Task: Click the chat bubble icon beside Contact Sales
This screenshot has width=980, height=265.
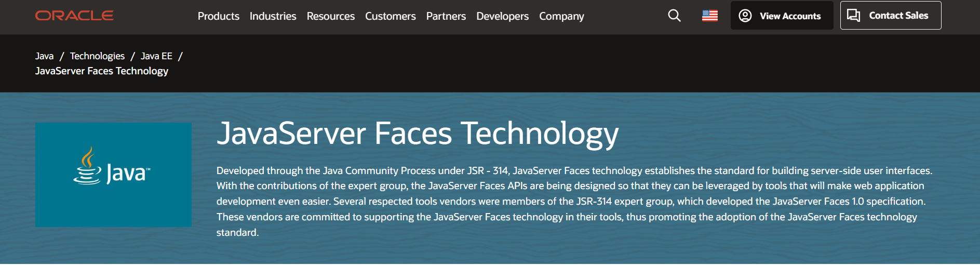Action: coord(853,16)
